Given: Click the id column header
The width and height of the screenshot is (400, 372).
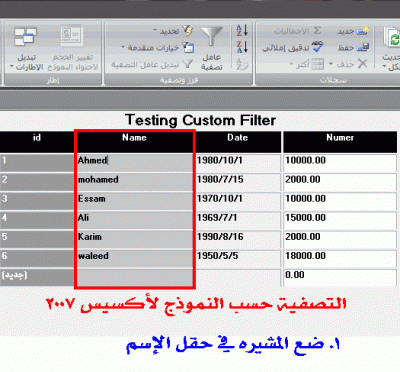Looking at the screenshot, I should [37, 142].
